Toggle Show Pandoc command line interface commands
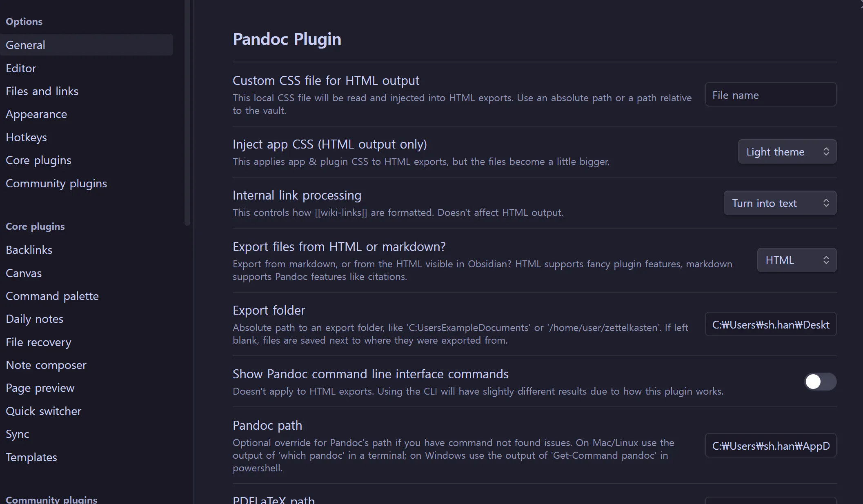The height and width of the screenshot is (504, 863). (x=820, y=382)
